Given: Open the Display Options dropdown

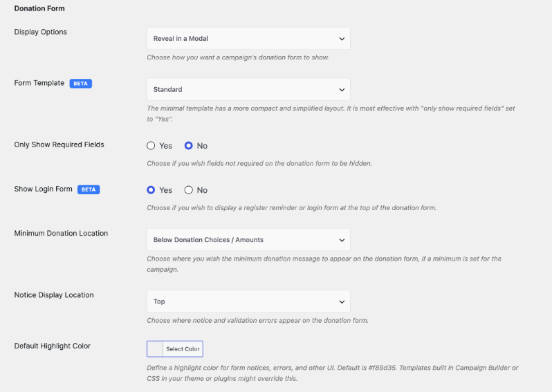Looking at the screenshot, I should [248, 38].
